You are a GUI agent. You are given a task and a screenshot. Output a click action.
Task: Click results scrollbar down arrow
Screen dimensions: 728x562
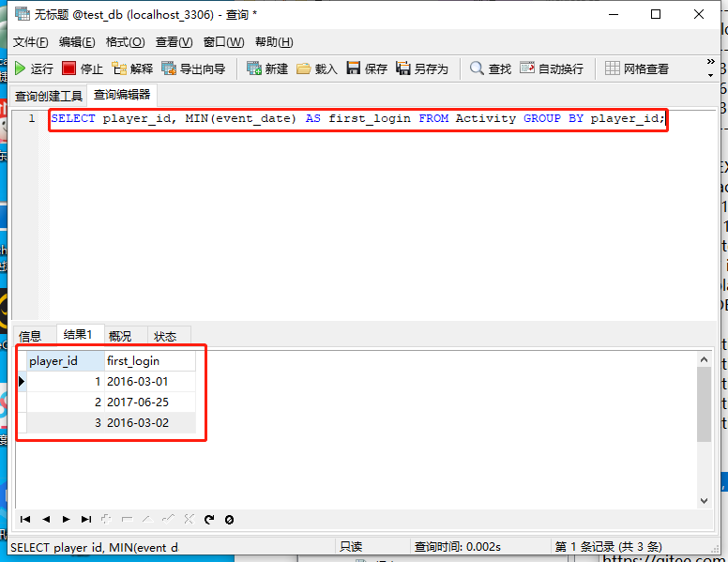pyautogui.click(x=704, y=501)
